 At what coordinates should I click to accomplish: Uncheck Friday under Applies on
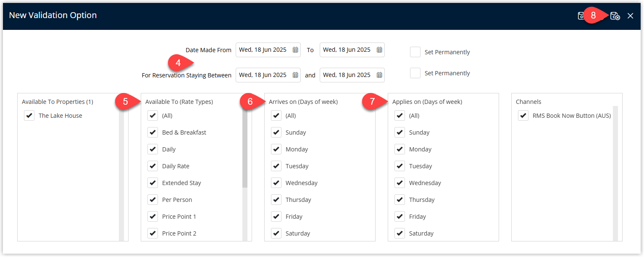[400, 216]
